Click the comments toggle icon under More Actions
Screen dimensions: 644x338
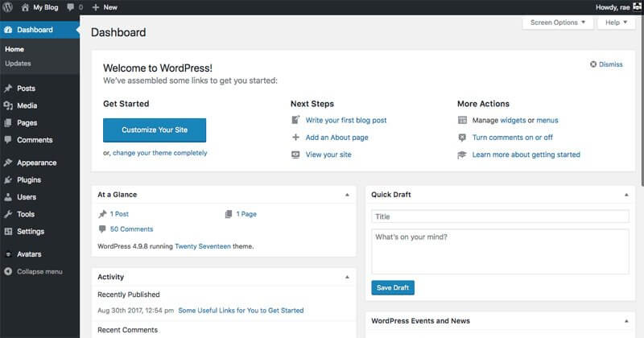point(462,137)
